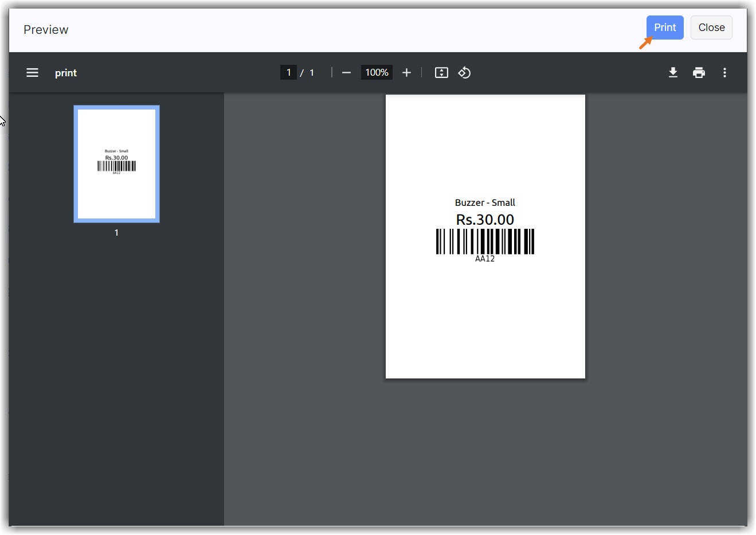Screen dimensions: 756x535
Task: Click the zoom out minus icon
Action: click(346, 73)
